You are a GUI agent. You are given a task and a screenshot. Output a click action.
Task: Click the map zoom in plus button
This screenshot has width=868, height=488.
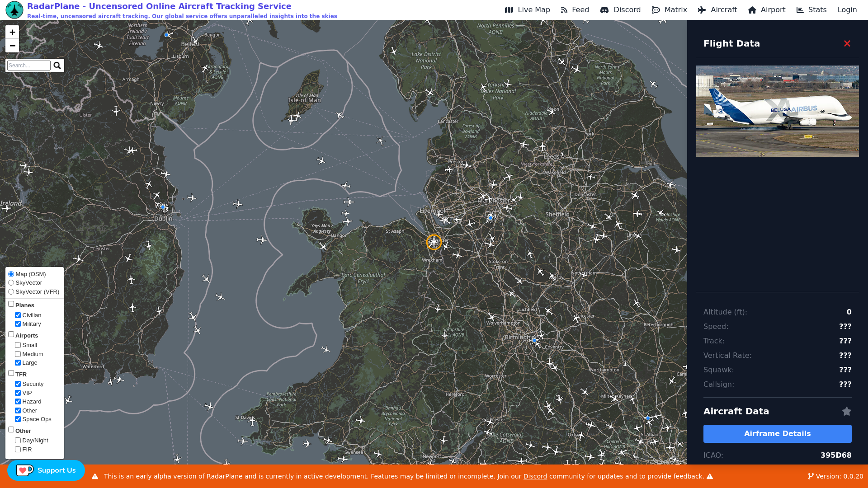click(x=12, y=32)
